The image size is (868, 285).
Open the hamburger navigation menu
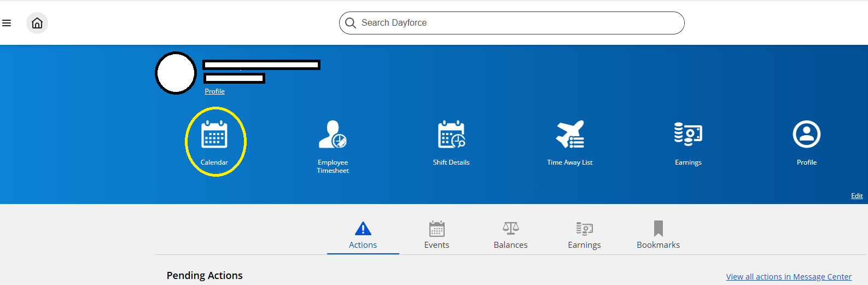[7, 23]
